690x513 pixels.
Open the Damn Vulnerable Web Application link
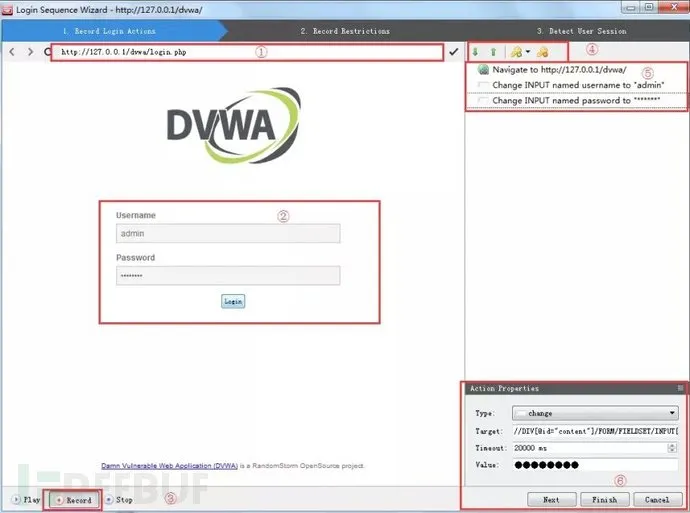pyautogui.click(x=169, y=465)
